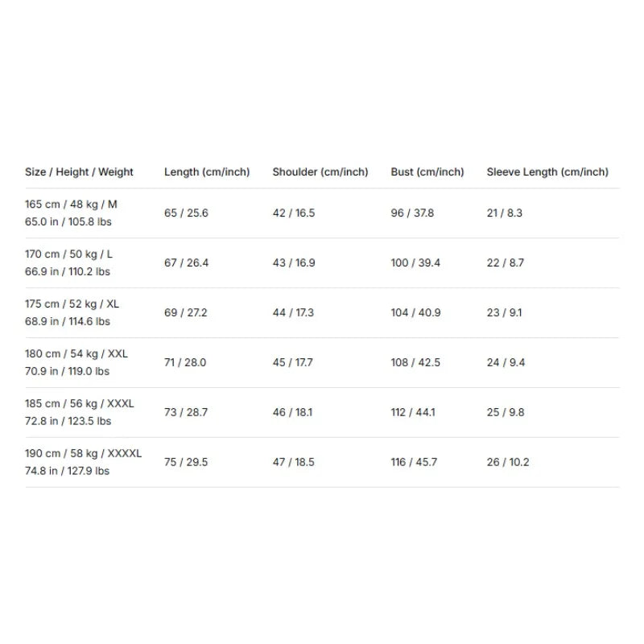644x644 pixels.
Task: Select the Shoulder (cm/inch) header
Action: (320, 171)
